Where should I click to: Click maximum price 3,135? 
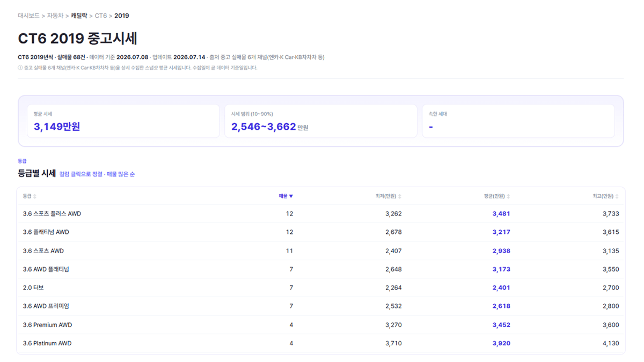[611, 250]
